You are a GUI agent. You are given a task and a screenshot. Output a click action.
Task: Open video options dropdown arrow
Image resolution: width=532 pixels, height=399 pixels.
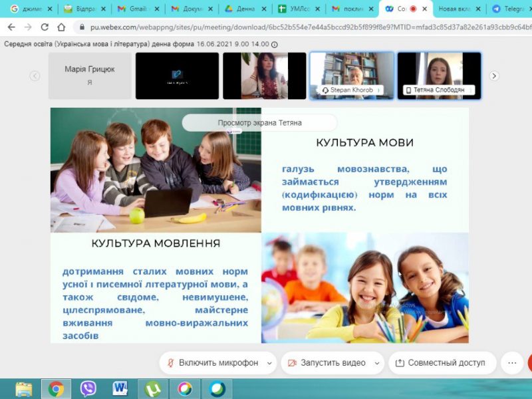[x=377, y=363]
